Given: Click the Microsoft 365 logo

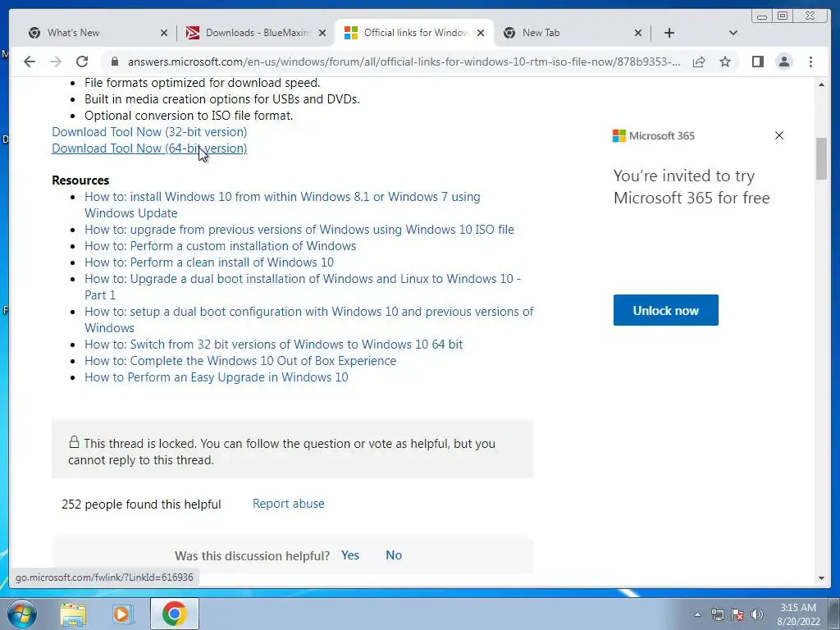Looking at the screenshot, I should pyautogui.click(x=654, y=135).
